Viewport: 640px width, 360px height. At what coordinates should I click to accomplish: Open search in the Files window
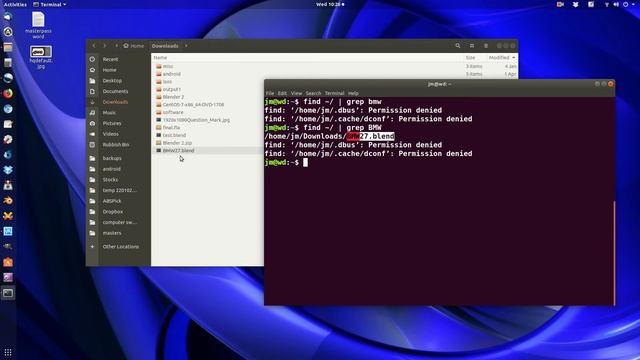coord(458,46)
